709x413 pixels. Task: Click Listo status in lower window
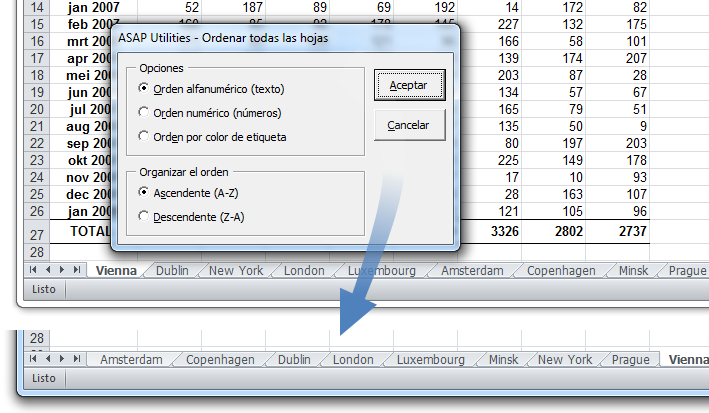[44, 378]
